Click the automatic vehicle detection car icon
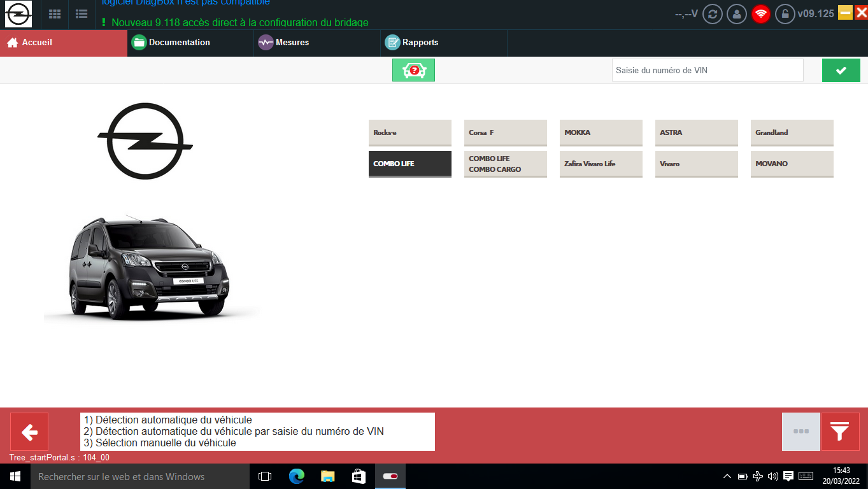Image resolution: width=868 pixels, height=489 pixels. click(x=413, y=70)
